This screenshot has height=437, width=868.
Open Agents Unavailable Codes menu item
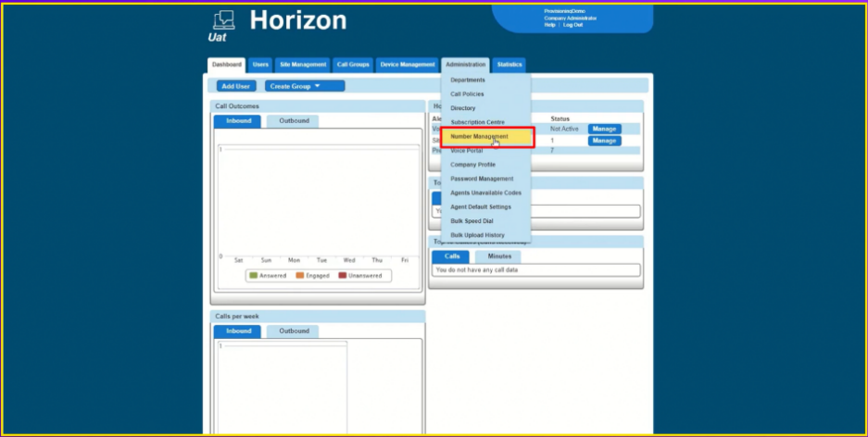tap(485, 193)
